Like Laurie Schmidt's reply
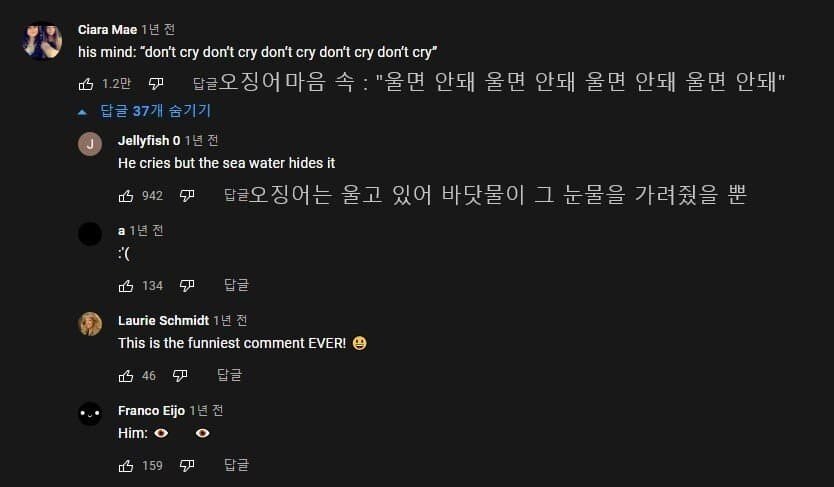 tap(126, 376)
